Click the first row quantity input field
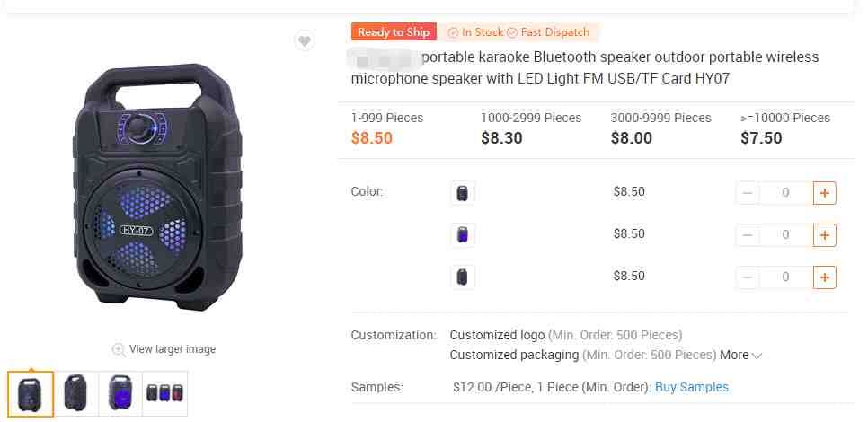 pyautogui.click(x=785, y=192)
